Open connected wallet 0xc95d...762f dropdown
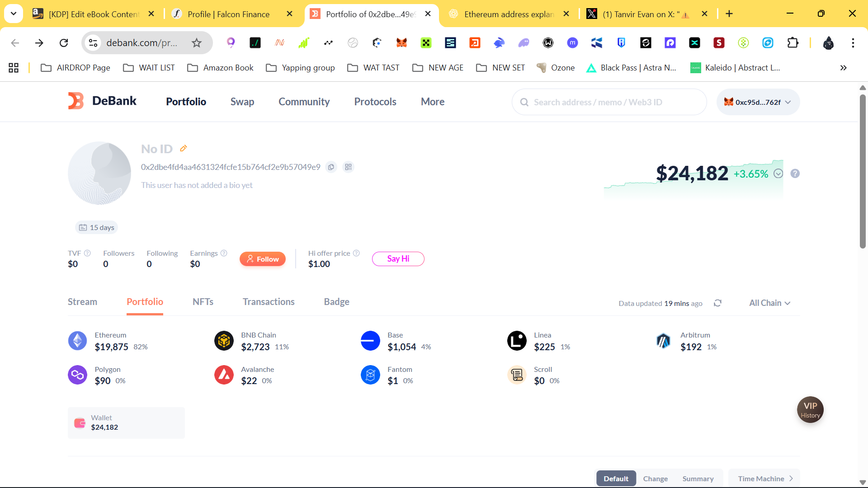 pos(758,102)
